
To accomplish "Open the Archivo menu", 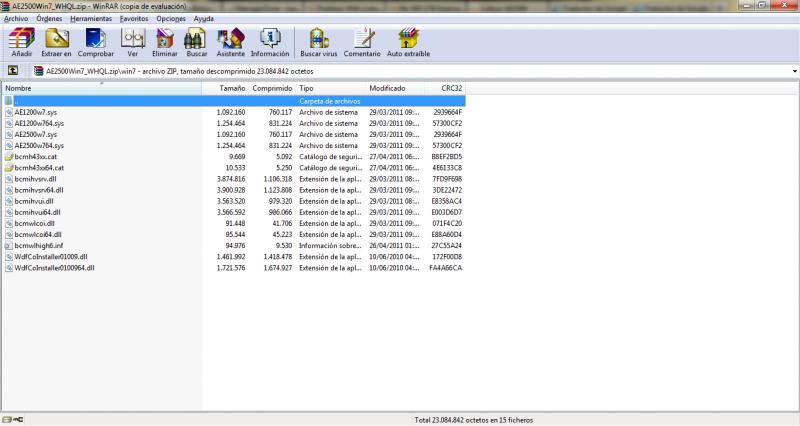I will tap(16, 18).
